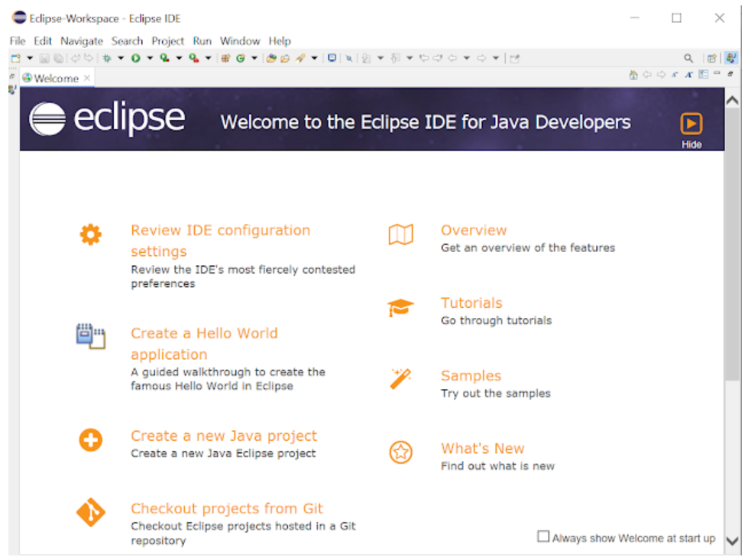Click the scrollbar up arrow
Screen dimensions: 748x560
click(732, 99)
